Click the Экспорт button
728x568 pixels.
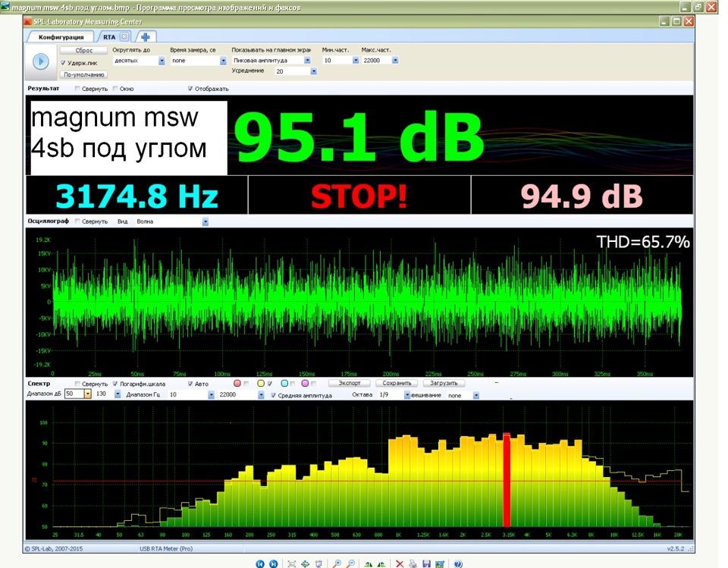[350, 383]
